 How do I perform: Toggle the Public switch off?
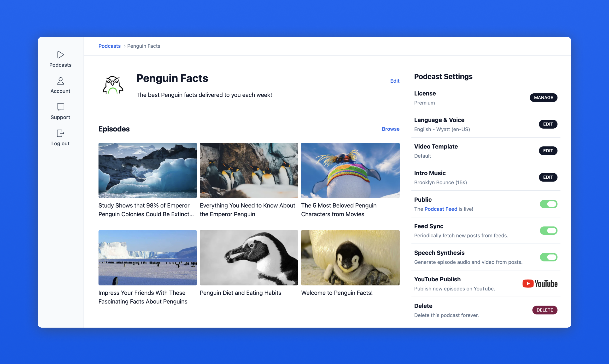(x=548, y=204)
